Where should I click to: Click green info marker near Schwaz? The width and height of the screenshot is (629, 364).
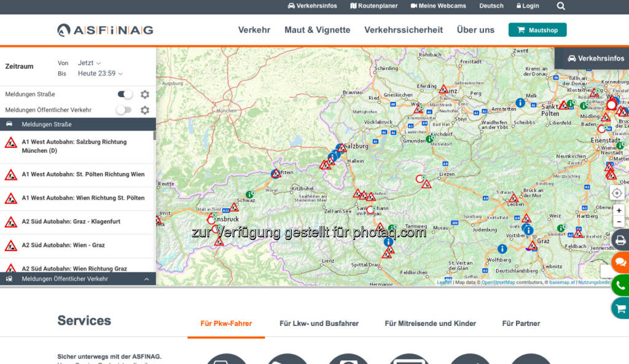(249, 195)
